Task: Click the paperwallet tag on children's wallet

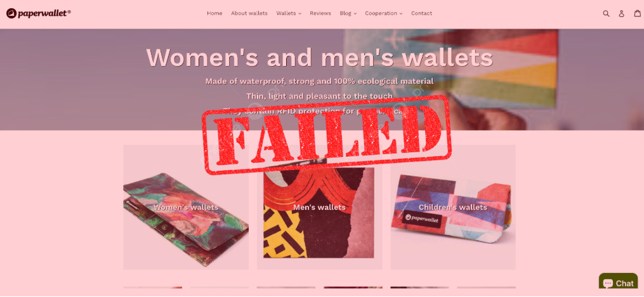Action: tap(422, 220)
